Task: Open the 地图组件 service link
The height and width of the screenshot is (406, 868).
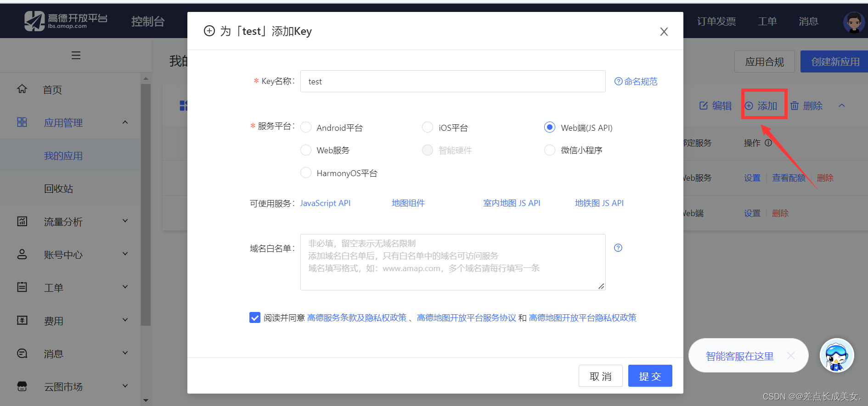Action: (x=408, y=203)
